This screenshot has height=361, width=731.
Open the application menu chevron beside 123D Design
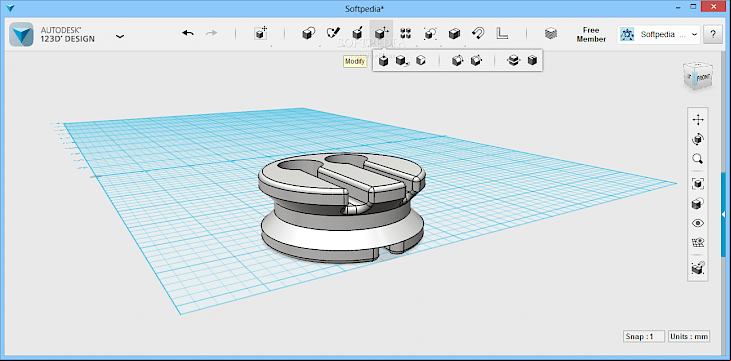pos(120,36)
